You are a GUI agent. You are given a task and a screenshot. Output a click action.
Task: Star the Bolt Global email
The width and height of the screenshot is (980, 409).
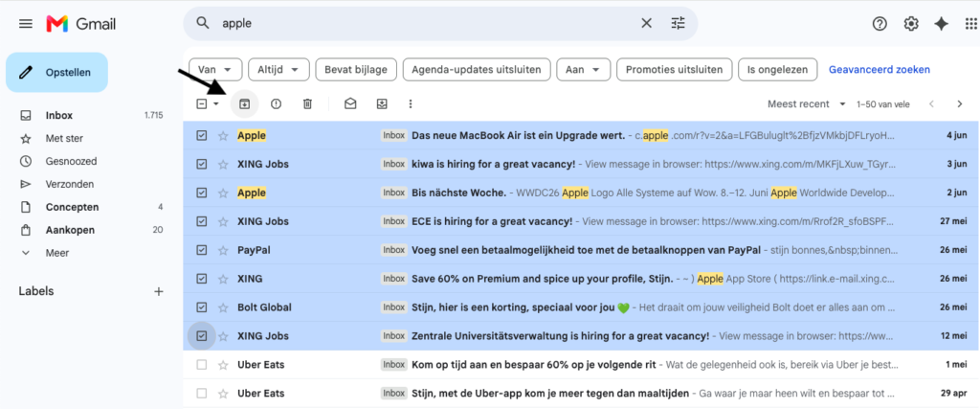click(x=223, y=307)
